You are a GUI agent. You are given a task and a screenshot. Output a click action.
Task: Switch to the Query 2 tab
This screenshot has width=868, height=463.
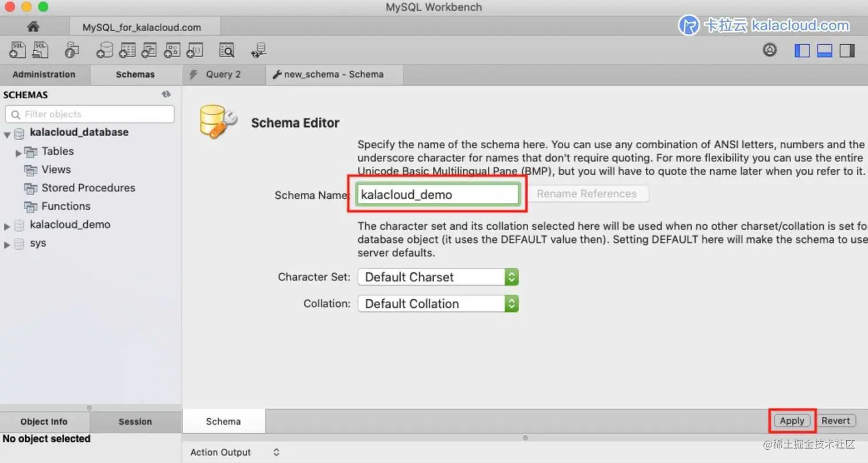(x=224, y=75)
